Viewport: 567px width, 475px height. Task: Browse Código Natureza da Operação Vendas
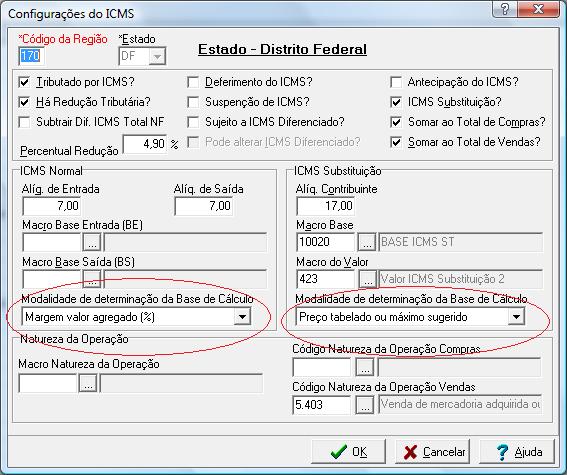pyautogui.click(x=364, y=405)
